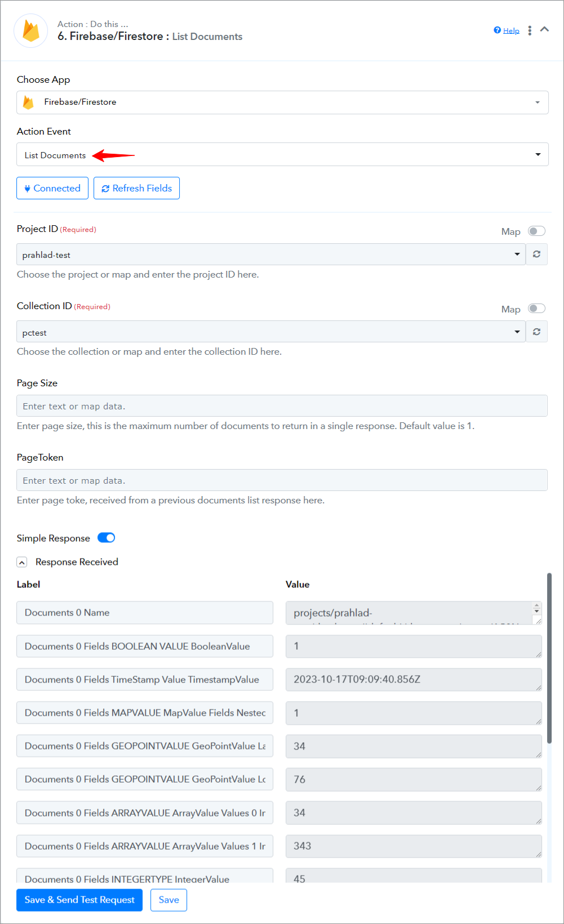Toggle Map switch for Collection ID
The height and width of the screenshot is (924, 564).
pos(536,308)
